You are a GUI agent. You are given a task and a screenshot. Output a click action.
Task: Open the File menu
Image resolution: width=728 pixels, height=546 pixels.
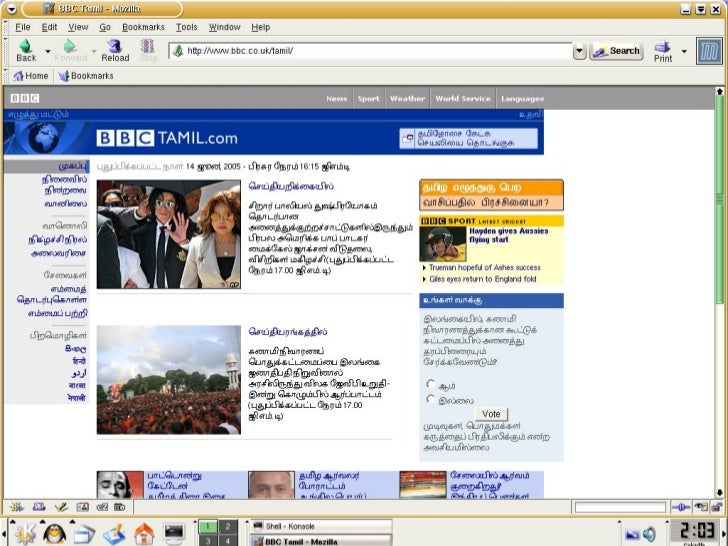[23, 27]
